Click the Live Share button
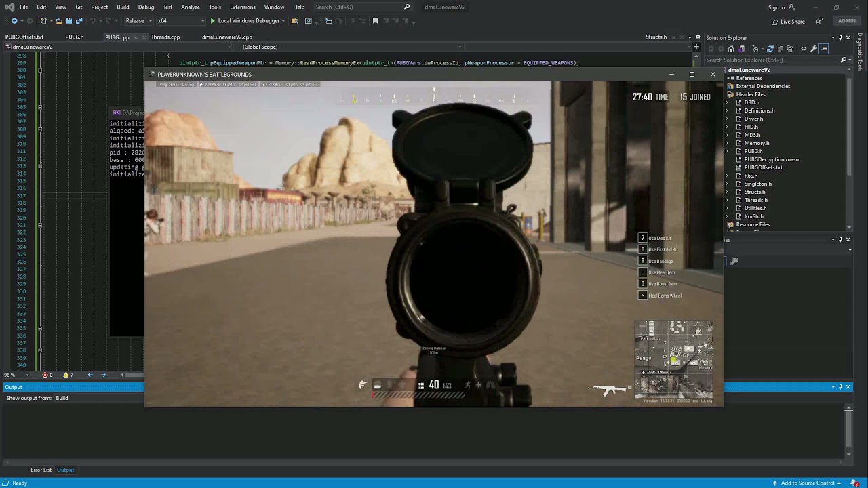The height and width of the screenshot is (488, 868). coord(788,22)
